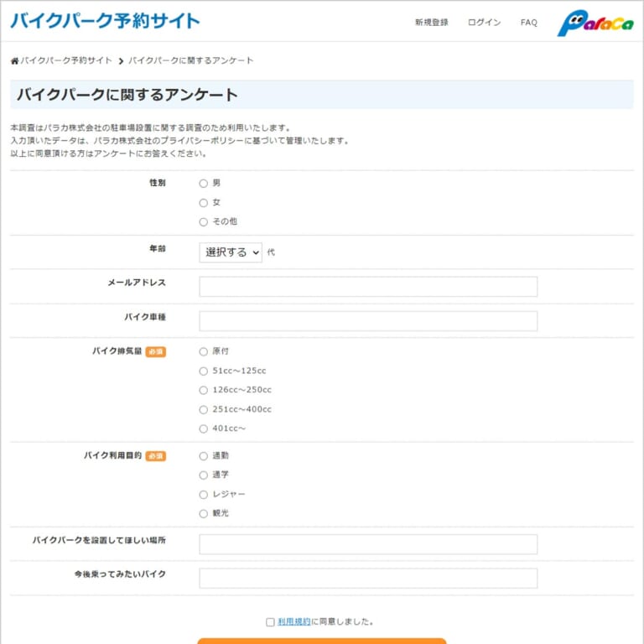This screenshot has height=644, width=644.
Task: Choose 通学 as bike usage purpose
Action: tap(203, 475)
